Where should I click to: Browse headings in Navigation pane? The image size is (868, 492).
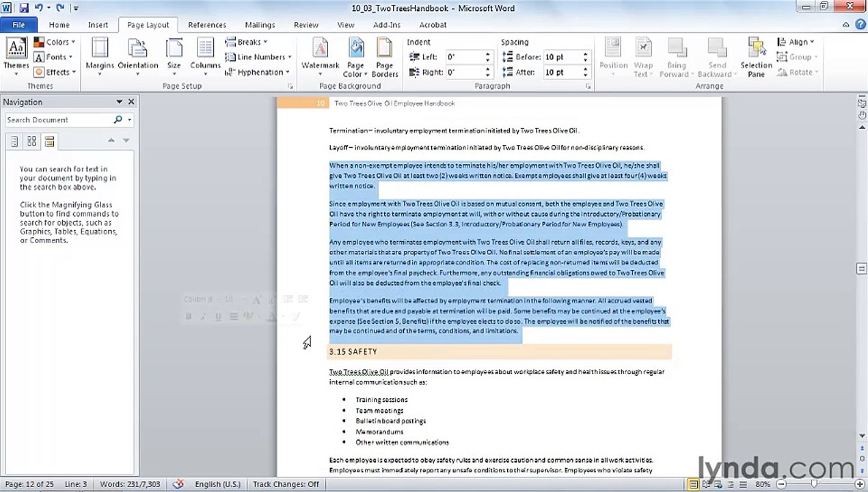(14, 141)
